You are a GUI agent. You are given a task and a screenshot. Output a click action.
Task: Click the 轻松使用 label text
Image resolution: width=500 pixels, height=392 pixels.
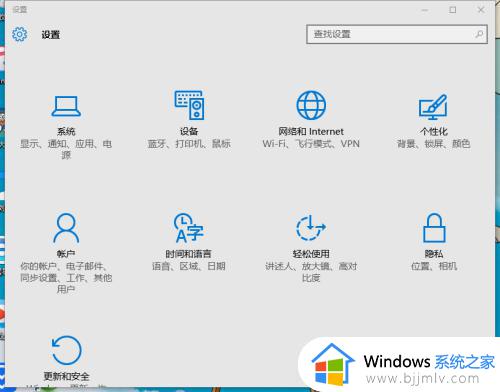pos(311,254)
